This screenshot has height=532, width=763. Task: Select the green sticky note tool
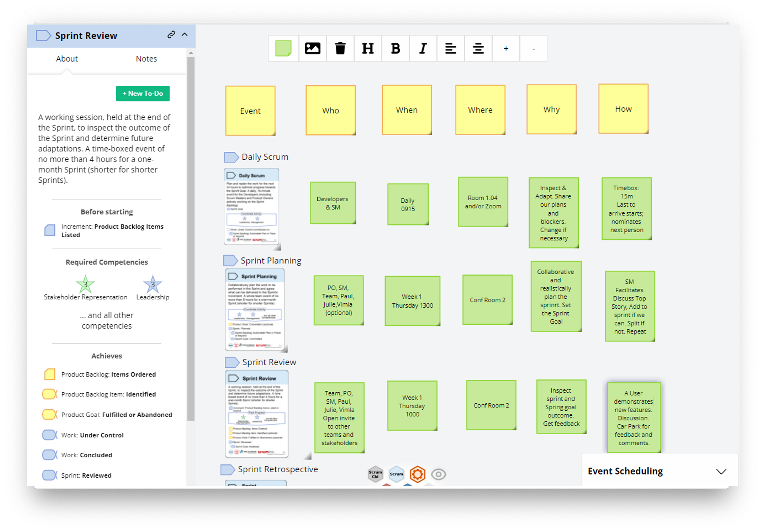coord(283,48)
